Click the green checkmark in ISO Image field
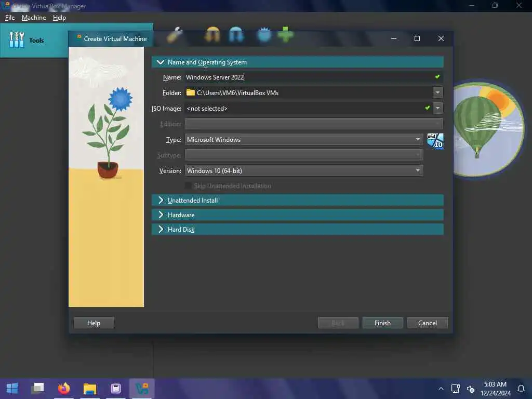The image size is (532, 399). [x=428, y=108]
